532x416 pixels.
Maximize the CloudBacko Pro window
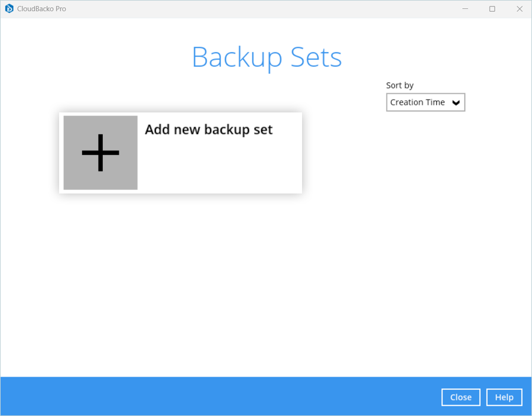pos(492,9)
